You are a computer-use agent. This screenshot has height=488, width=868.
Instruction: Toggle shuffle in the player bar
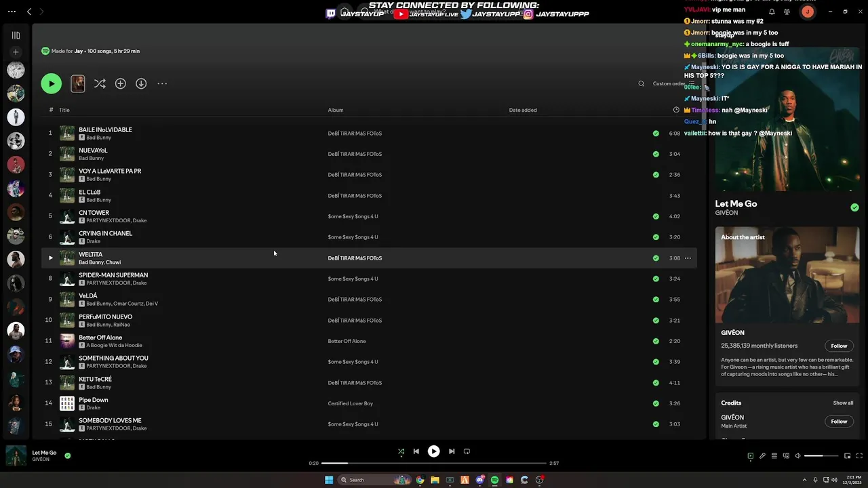[x=401, y=451]
